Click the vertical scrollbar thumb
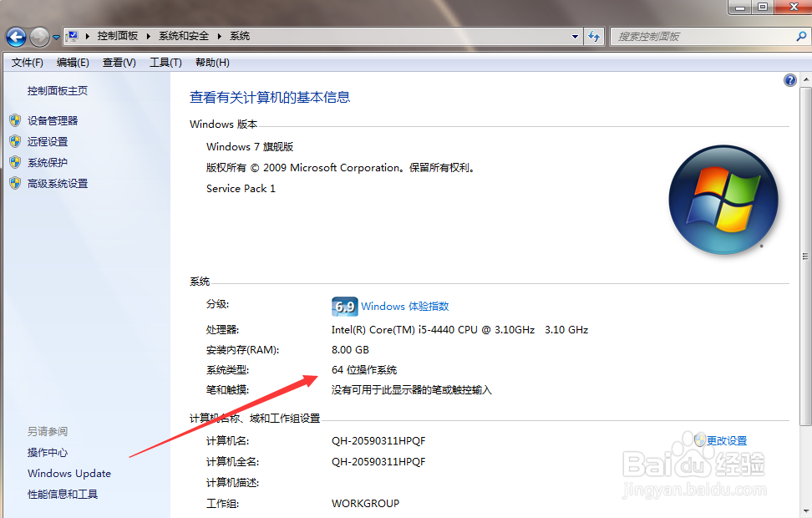Screen dimensions: 812x518 [x=806, y=256]
